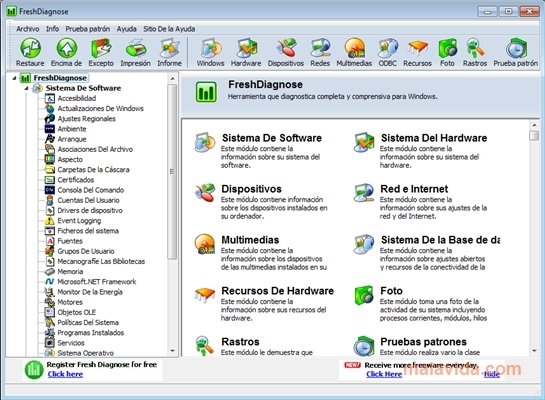Open the ODBC toolbar icon
The width and height of the screenshot is (545, 400).
tap(388, 48)
